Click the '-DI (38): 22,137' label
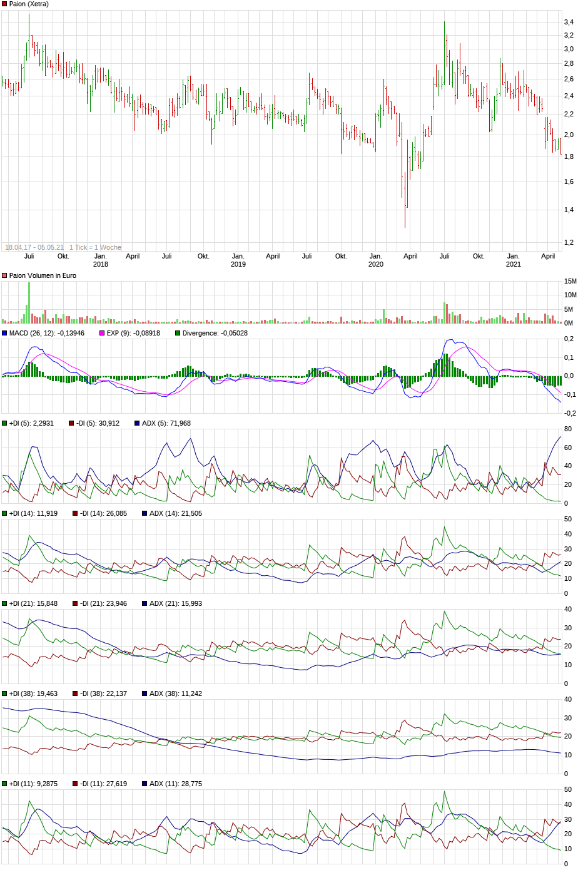The image size is (588, 870). [103, 694]
